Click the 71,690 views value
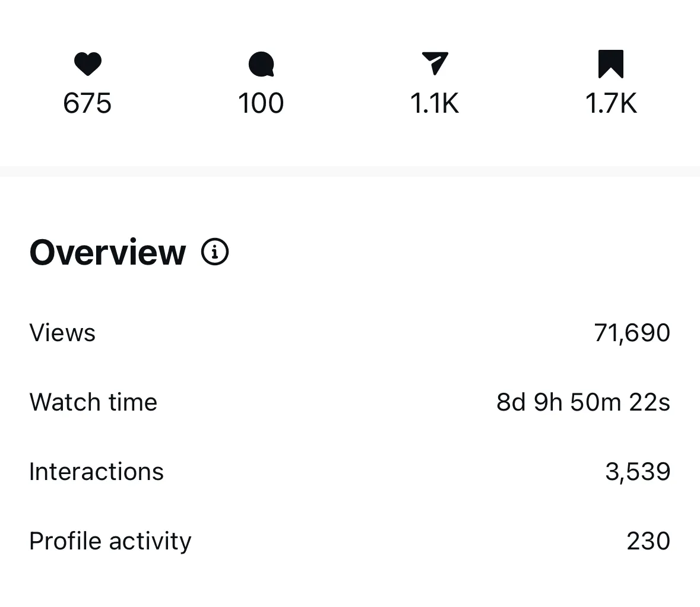Screen dimensions: 700x607 coord(632,333)
